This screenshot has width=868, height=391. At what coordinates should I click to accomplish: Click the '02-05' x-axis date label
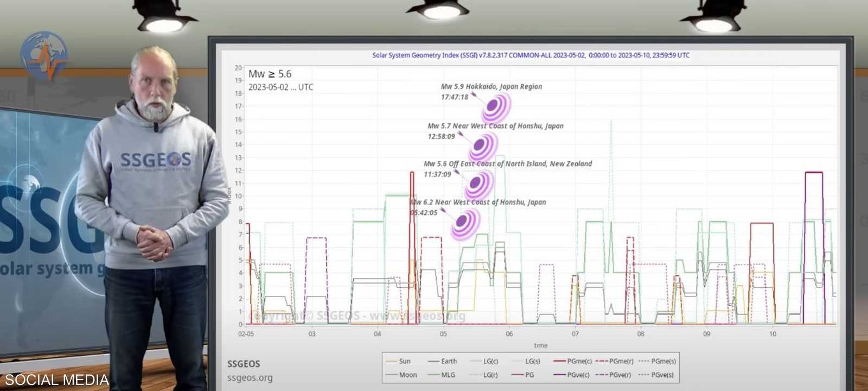pos(246,334)
